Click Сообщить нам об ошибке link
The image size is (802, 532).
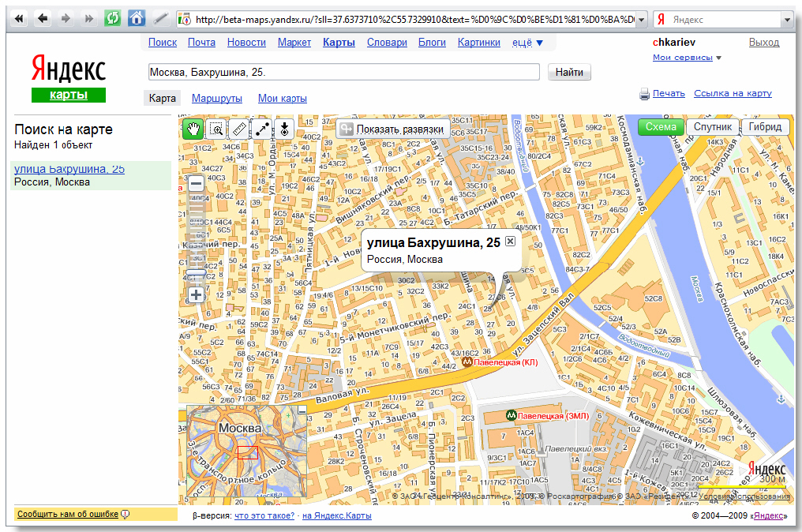68,514
